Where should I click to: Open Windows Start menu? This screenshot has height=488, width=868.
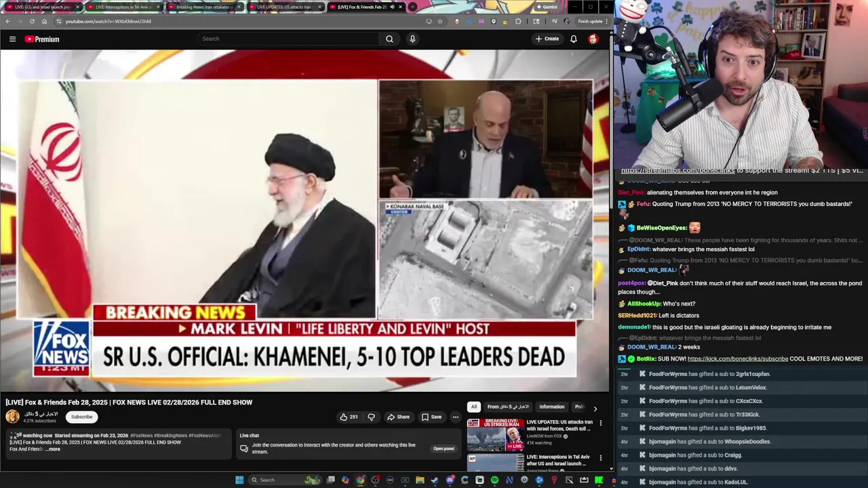pyautogui.click(x=239, y=480)
